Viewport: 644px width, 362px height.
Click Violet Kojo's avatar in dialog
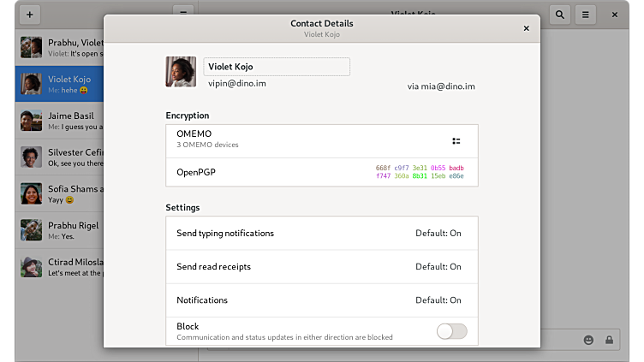(181, 72)
